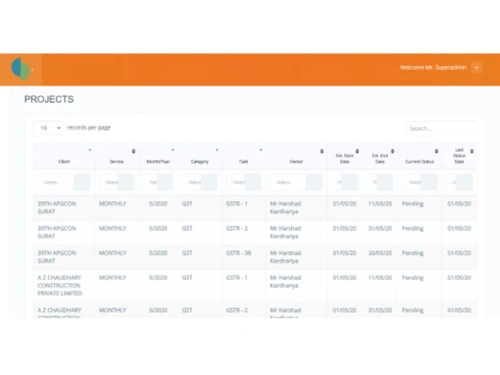Image resolution: width=500 pixels, height=375 pixels.
Task: Sort by the Category column header
Action: [200, 157]
